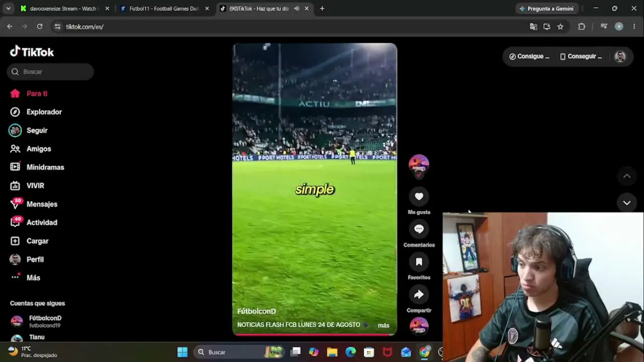Open Copilot from taskbar
This screenshot has width=644, height=362.
point(313,352)
